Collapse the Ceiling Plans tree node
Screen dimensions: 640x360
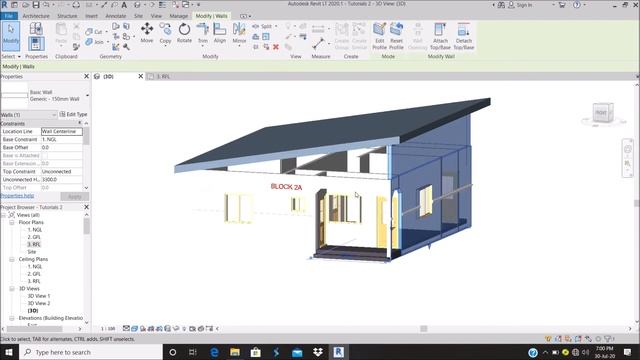[12, 259]
